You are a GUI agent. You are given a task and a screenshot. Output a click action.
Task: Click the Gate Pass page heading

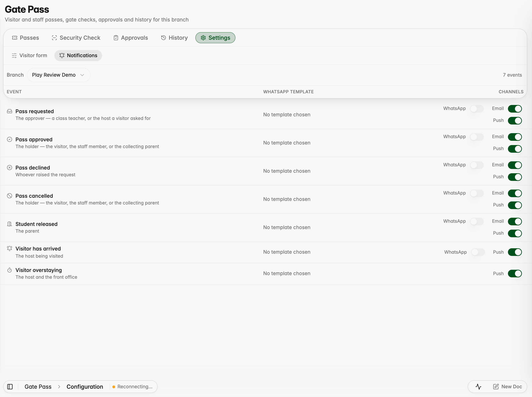click(x=27, y=9)
